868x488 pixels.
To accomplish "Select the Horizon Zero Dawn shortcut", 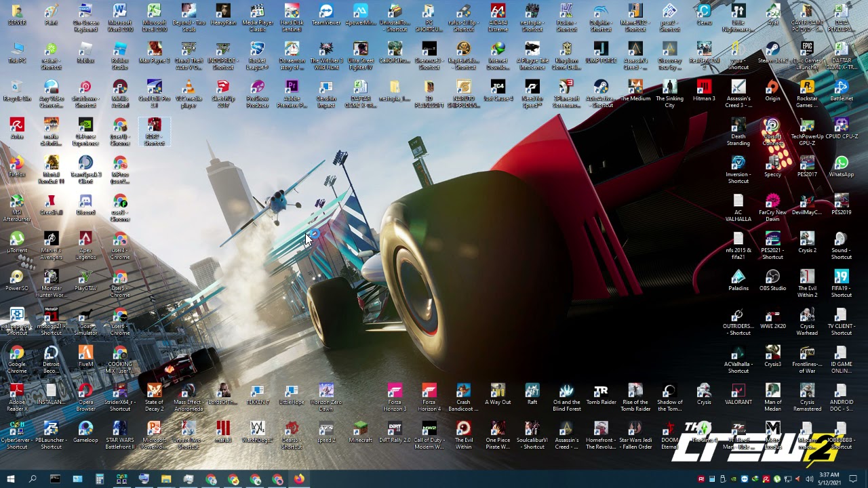I will (x=326, y=398).
